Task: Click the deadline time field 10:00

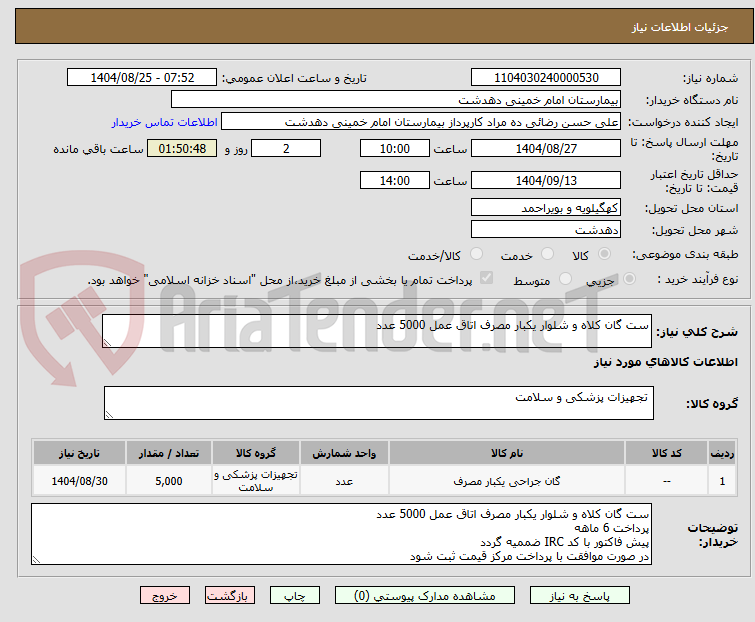Action: [x=395, y=148]
